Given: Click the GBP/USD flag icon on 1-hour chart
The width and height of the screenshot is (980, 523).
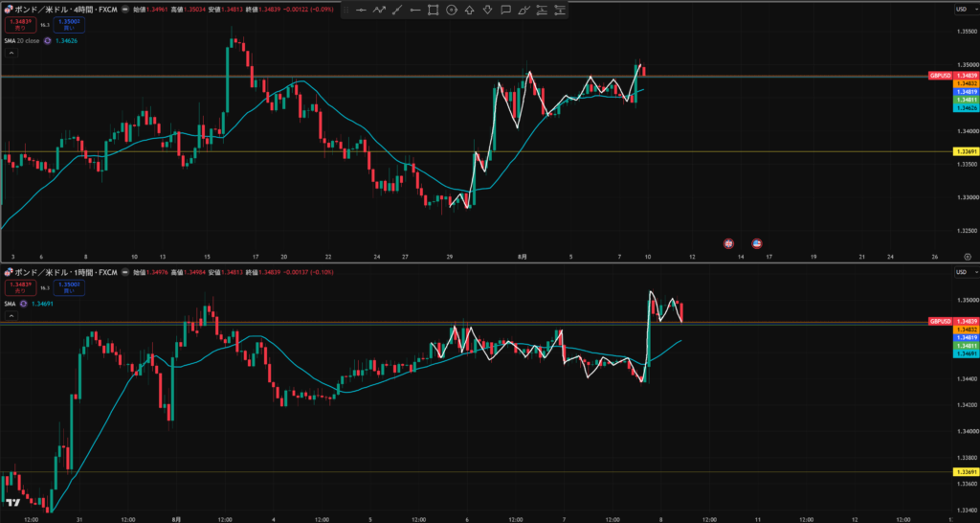Looking at the screenshot, I should [8, 272].
